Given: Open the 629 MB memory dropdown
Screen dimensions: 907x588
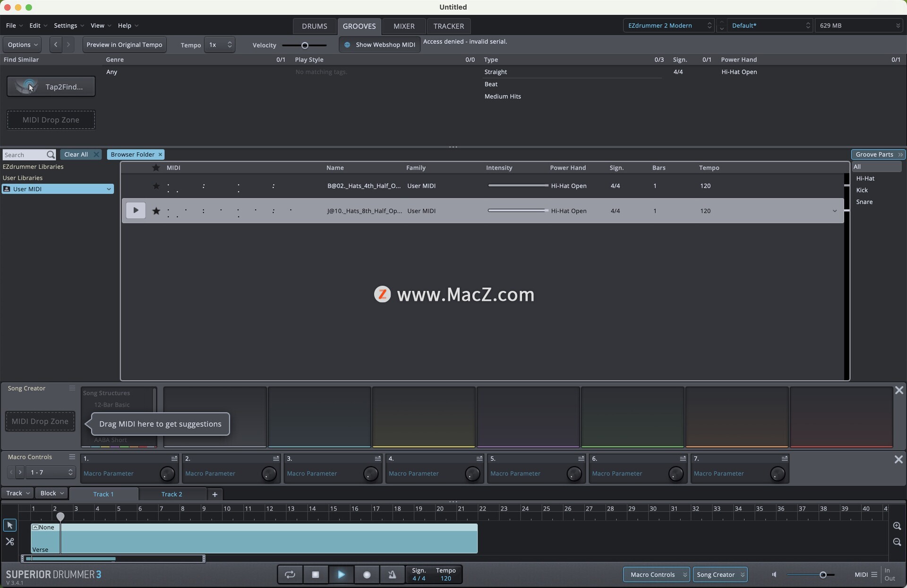Looking at the screenshot, I should (860, 26).
